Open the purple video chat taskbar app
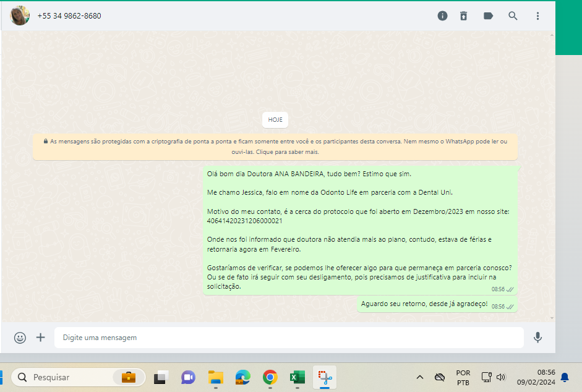Image resolution: width=582 pixels, height=392 pixels. click(188, 377)
